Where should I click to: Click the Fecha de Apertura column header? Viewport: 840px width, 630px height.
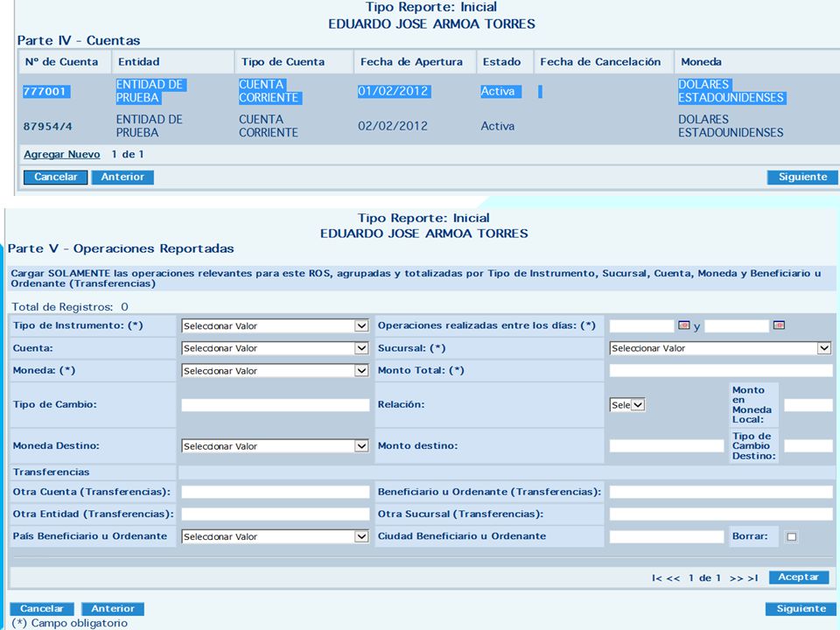click(x=411, y=61)
